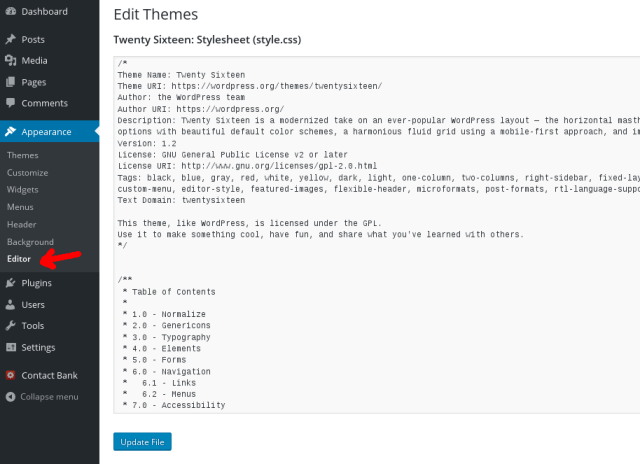640x464 pixels.
Task: Click the 'Text Domain: twentysixteen' line
Action: click(x=181, y=200)
